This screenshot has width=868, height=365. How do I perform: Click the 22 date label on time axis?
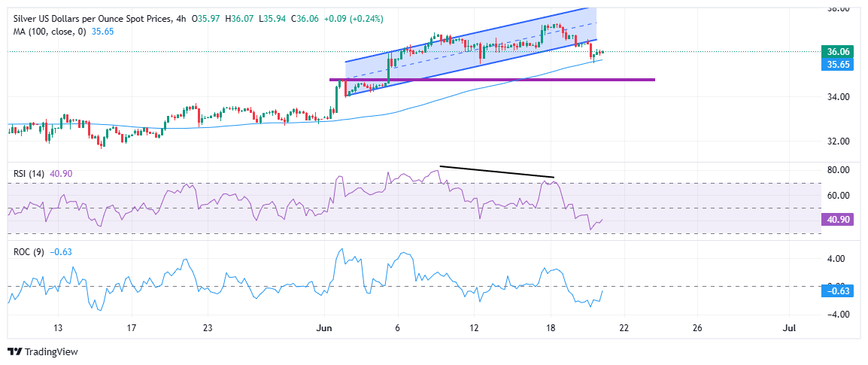coord(624,328)
